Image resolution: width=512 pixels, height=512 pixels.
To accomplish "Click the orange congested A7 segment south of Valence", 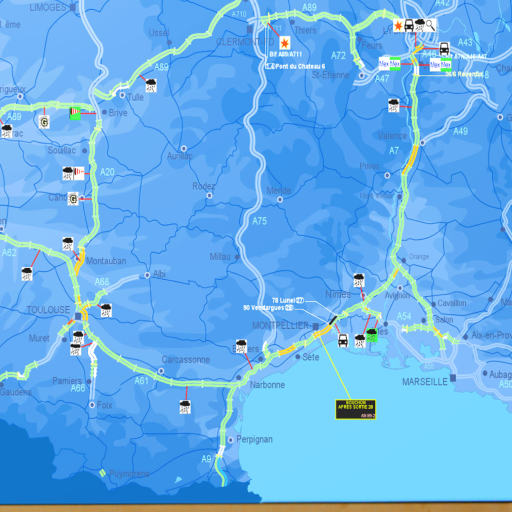I will 410,160.
